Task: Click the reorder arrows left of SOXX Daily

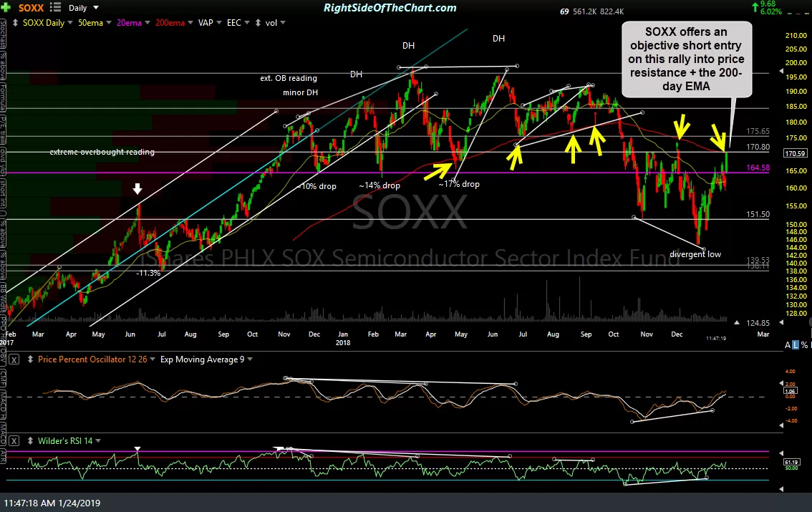Action: [15, 23]
